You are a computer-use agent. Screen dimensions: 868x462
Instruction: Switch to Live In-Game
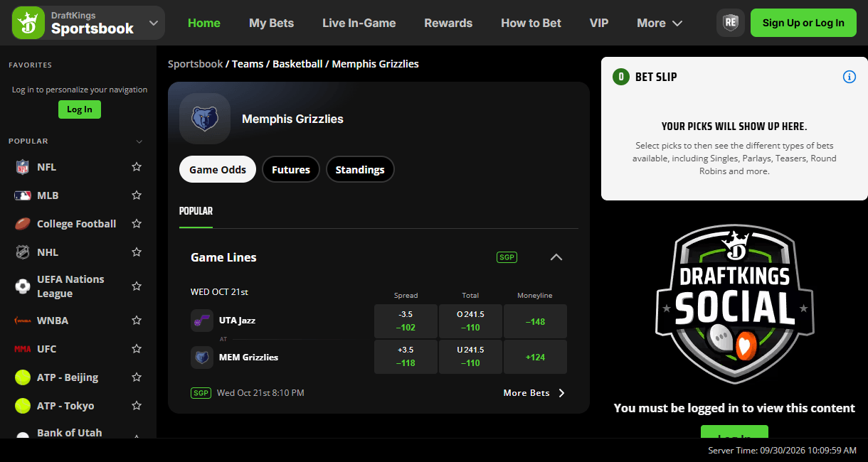359,23
